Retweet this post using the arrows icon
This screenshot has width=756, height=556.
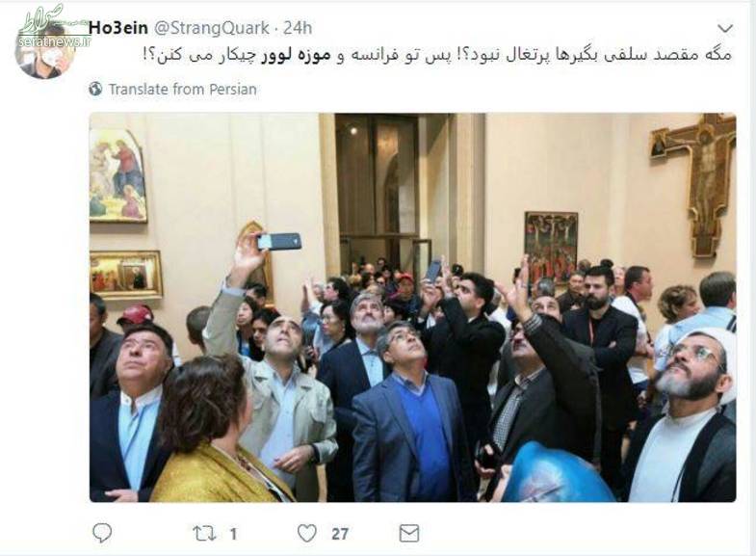(204, 534)
